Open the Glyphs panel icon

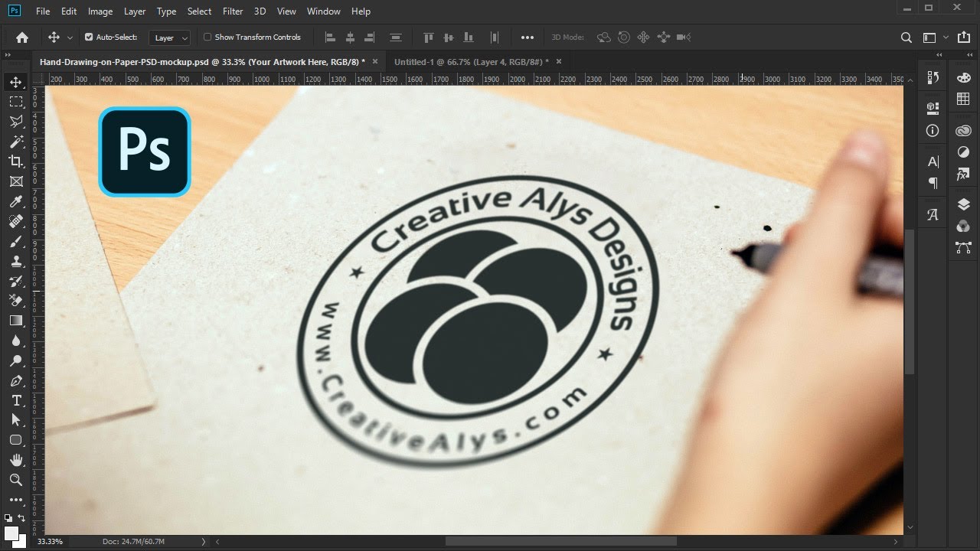pos(933,215)
